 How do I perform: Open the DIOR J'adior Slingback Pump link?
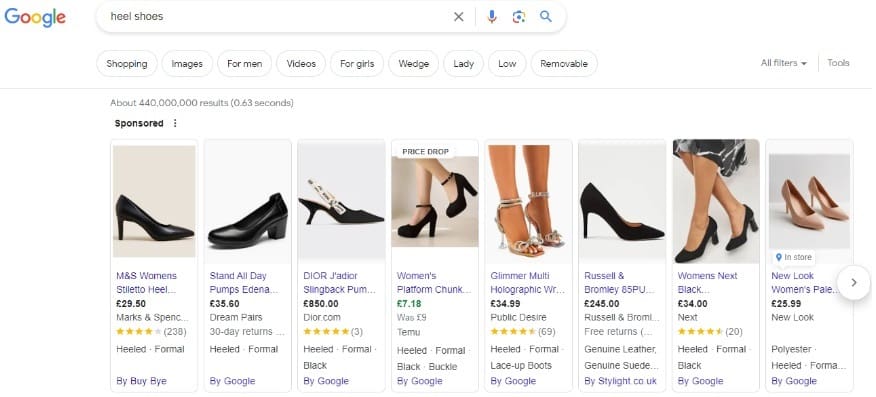(339, 283)
